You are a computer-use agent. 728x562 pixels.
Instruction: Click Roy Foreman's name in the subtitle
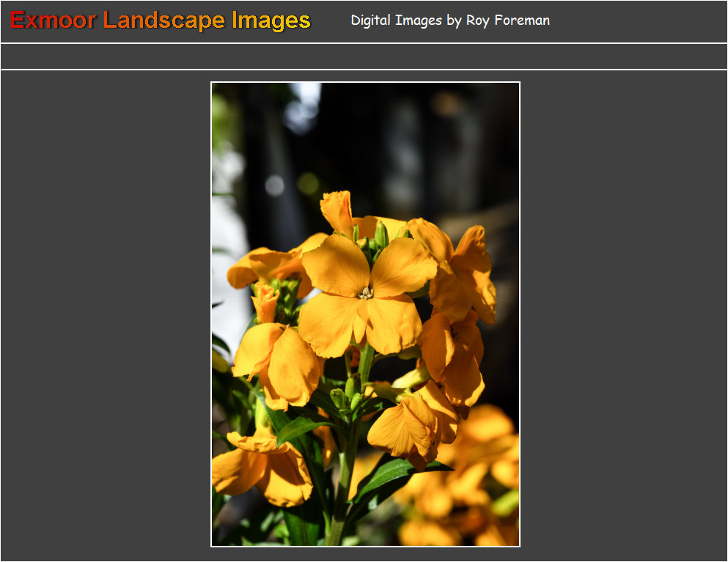point(510,21)
